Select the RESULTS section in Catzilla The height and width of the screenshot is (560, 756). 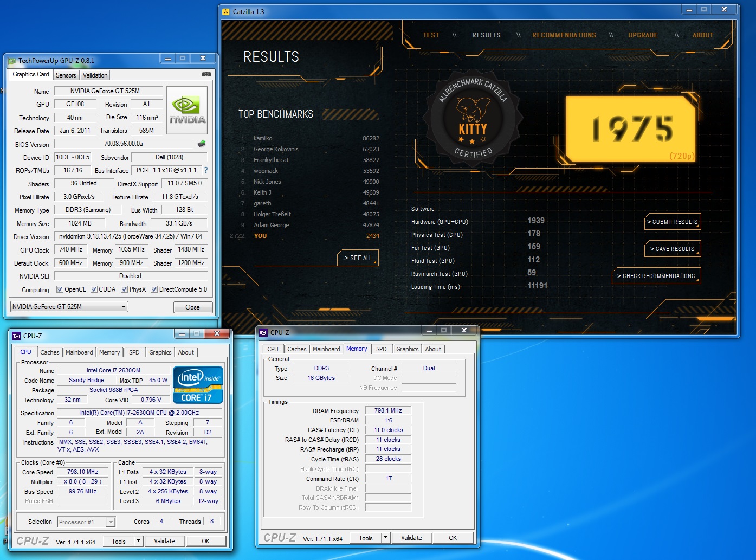click(x=486, y=35)
